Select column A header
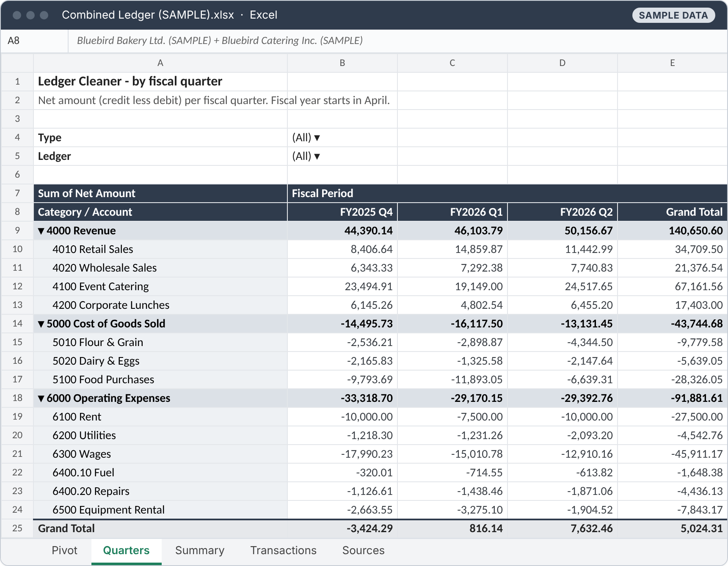728x566 pixels. pyautogui.click(x=160, y=63)
